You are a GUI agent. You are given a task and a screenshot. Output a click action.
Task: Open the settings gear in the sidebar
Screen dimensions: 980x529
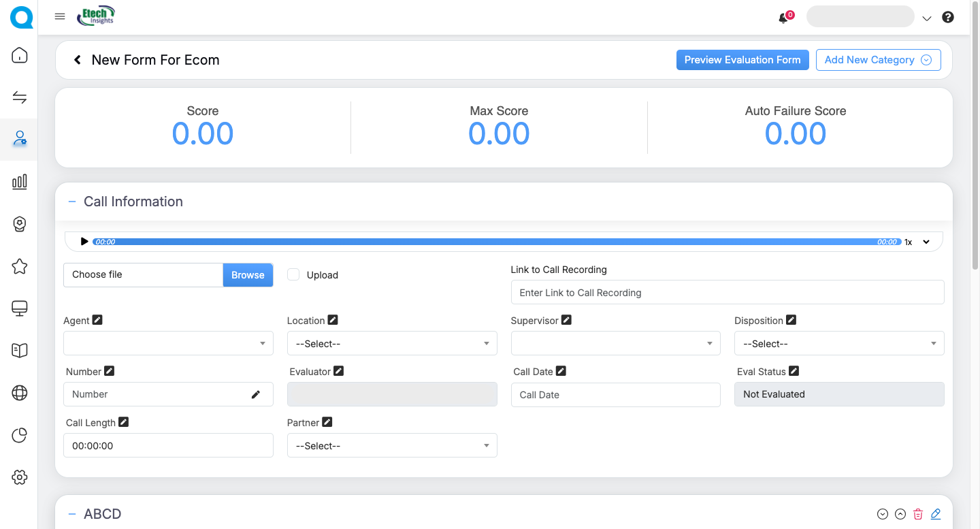[x=20, y=477]
